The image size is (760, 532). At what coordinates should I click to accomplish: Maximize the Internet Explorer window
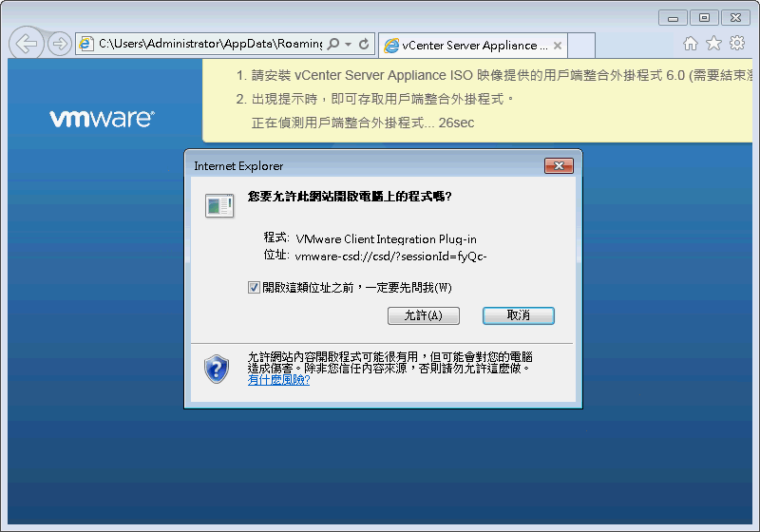(704, 18)
